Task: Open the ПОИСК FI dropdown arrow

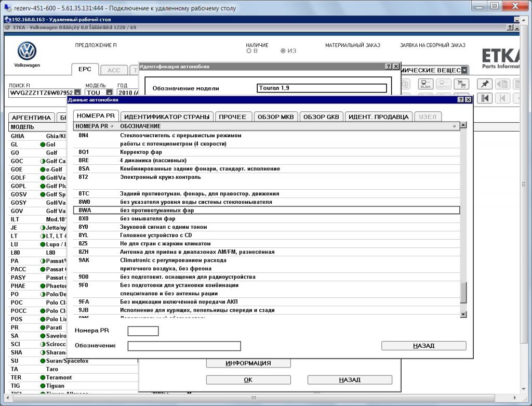Action: [x=77, y=93]
